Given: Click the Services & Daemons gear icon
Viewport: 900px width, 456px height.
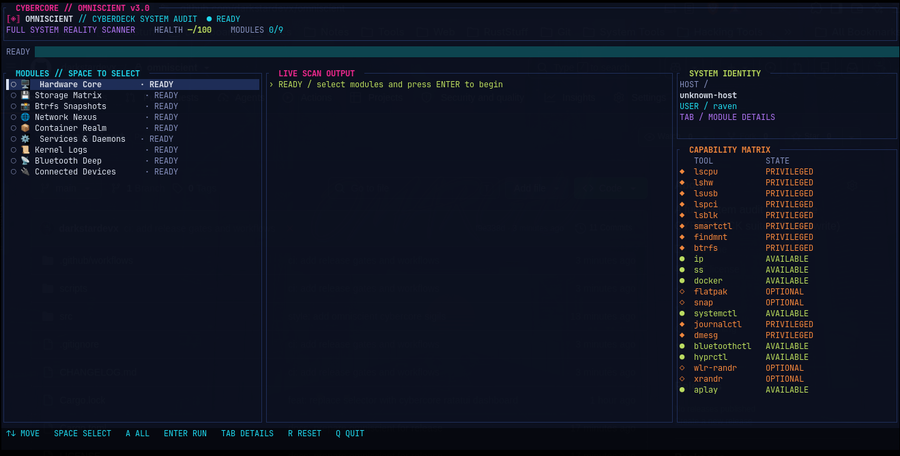Looking at the screenshot, I should pyautogui.click(x=25, y=139).
